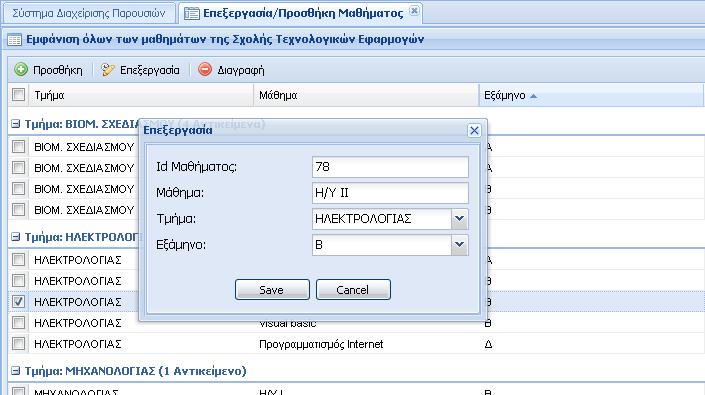Collapse the Τμήμα: ΗΛΕΚΤΡΟΛΟΓΙΑΣ group
Viewport: 705px width, 395px height.
click(16, 237)
